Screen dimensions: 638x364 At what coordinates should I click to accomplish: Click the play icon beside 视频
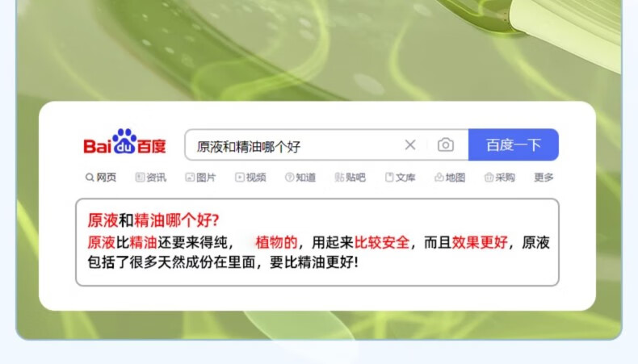(x=240, y=178)
